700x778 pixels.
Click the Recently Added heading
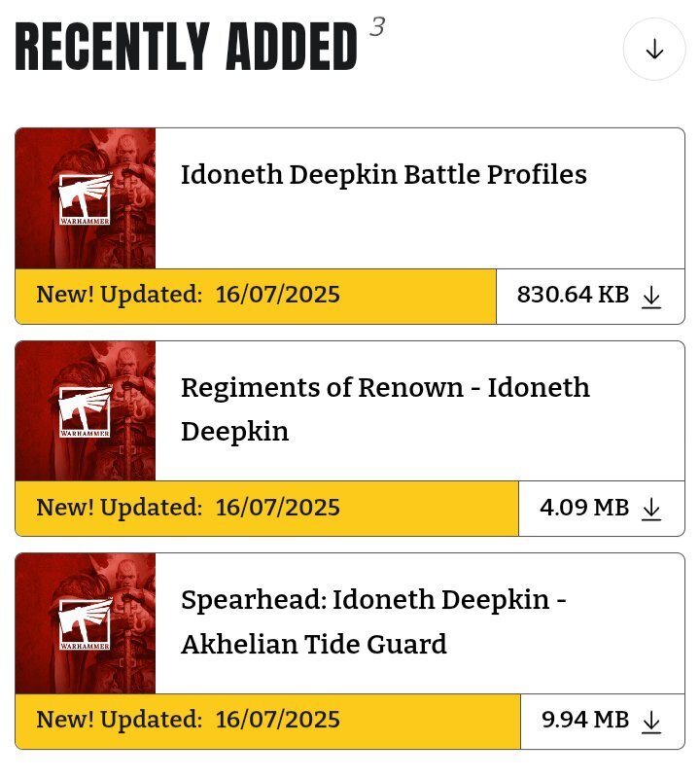(186, 47)
